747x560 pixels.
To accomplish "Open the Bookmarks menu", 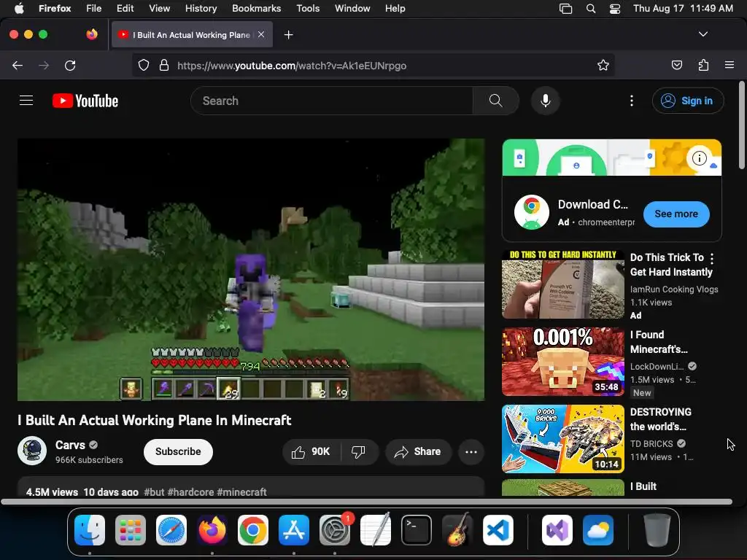I will coord(256,9).
